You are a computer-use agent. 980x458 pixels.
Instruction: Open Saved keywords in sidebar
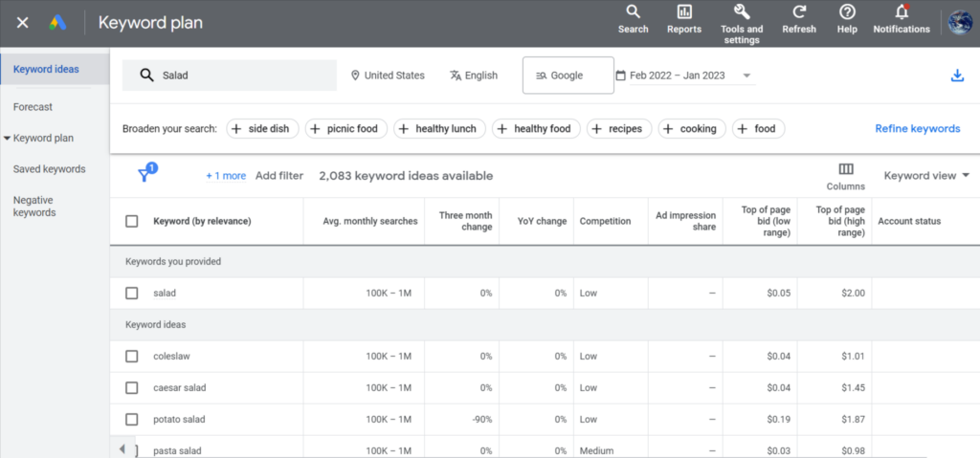(x=50, y=169)
